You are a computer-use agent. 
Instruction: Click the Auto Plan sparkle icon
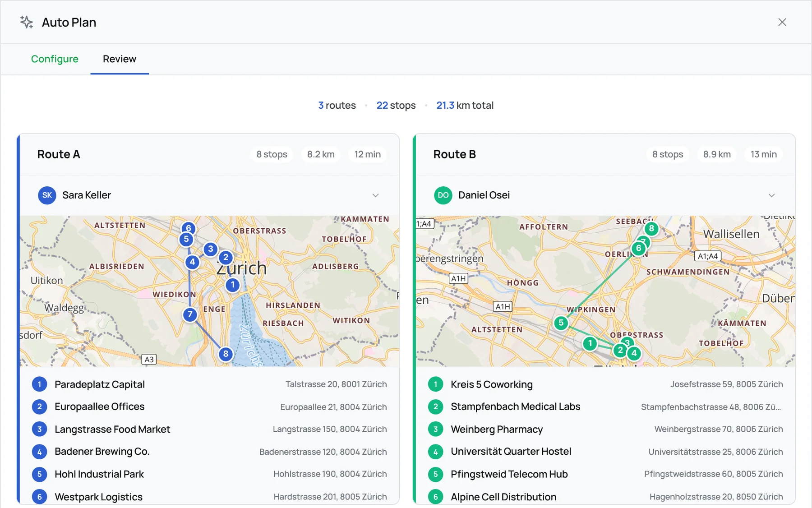click(27, 22)
